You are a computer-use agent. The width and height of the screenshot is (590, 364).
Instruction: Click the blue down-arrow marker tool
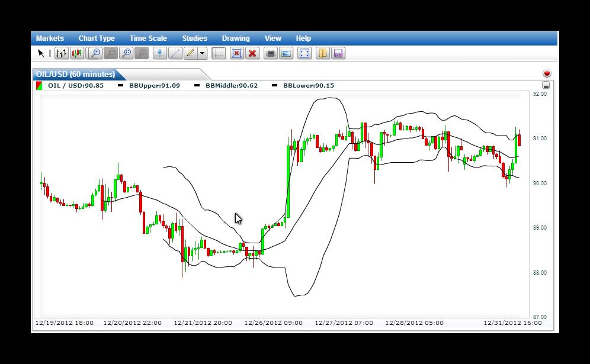point(160,53)
